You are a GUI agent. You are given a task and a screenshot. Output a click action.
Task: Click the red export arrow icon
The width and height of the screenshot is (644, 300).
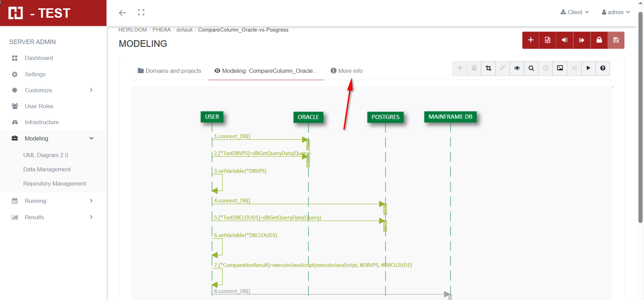pyautogui.click(x=582, y=40)
